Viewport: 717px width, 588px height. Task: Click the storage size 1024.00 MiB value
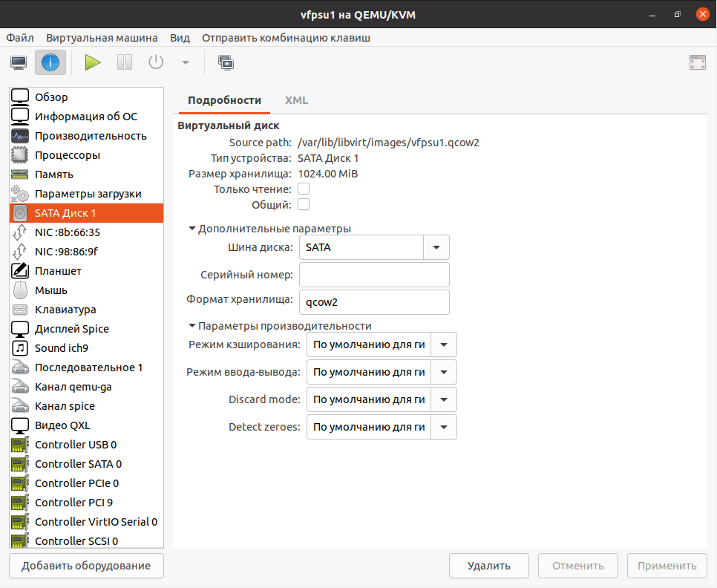328,174
